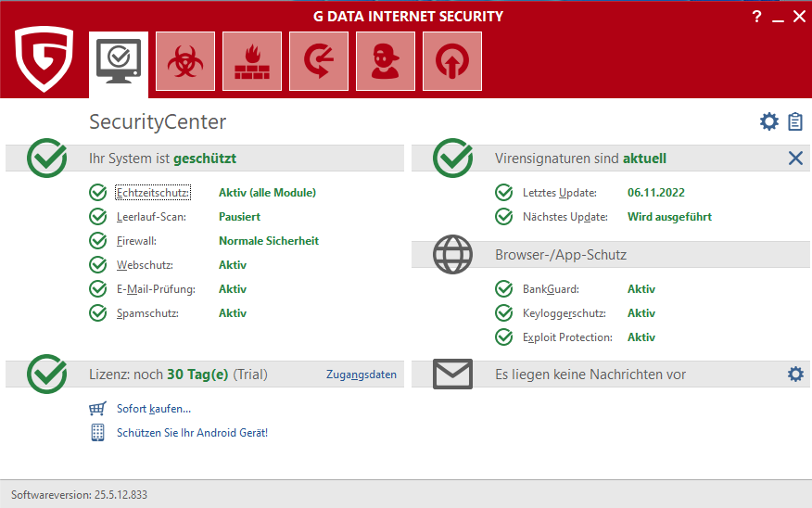
Task: Click Schützen Sie Ihr Android Gerät link
Action: coord(192,432)
